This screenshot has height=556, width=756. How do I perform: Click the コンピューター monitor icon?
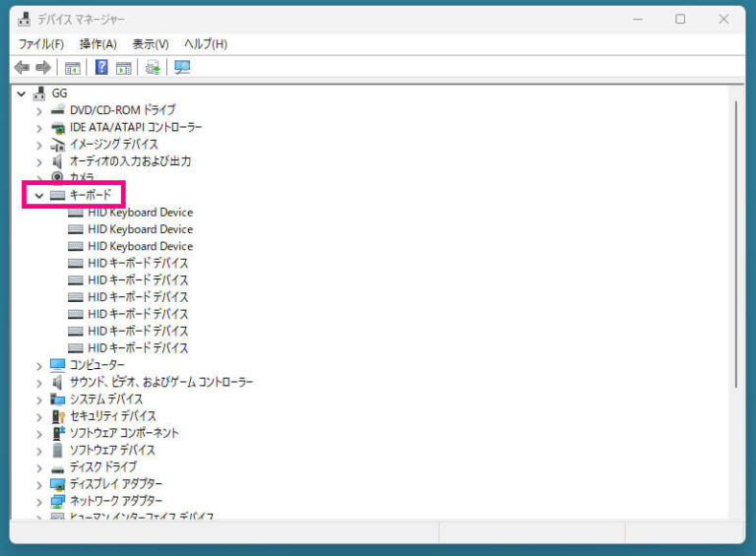pos(57,365)
